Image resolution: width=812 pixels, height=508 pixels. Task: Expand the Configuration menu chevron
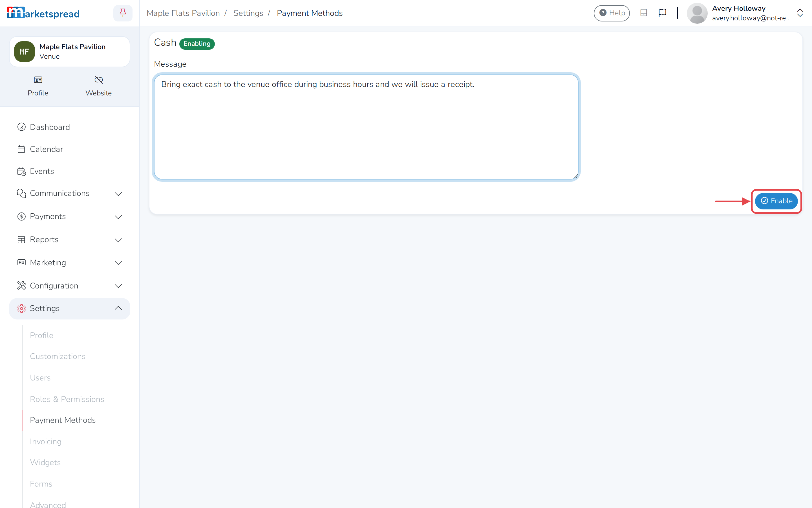point(118,286)
